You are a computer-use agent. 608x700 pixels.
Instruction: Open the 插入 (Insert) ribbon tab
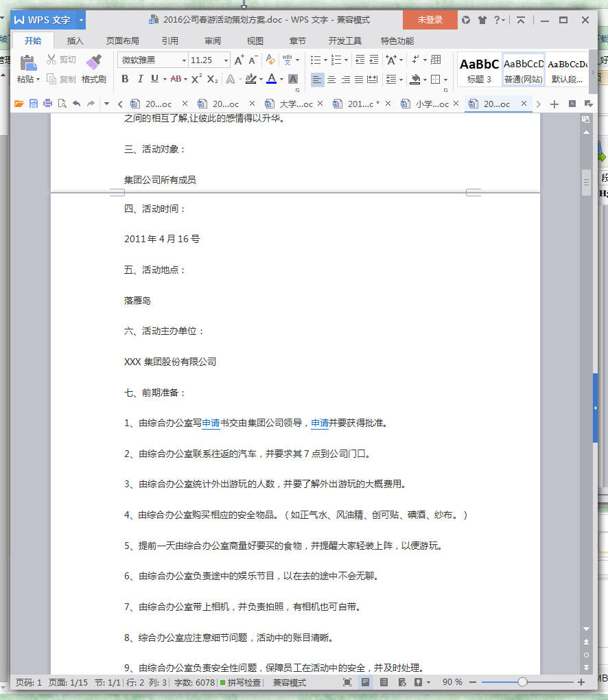(75, 40)
